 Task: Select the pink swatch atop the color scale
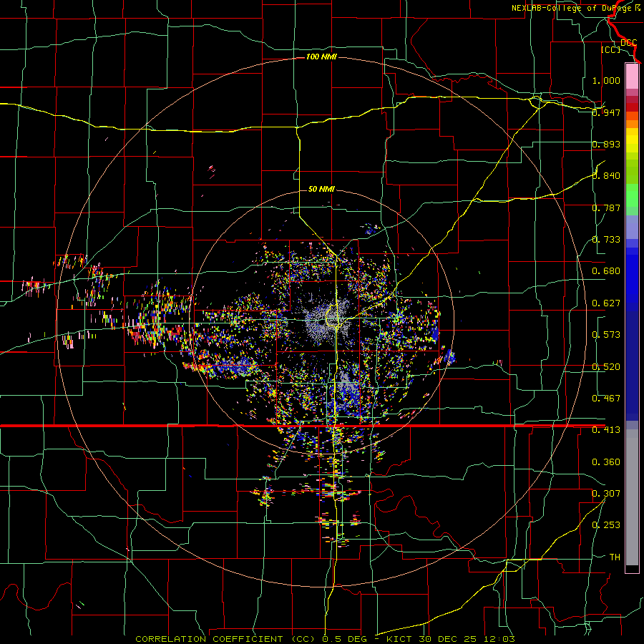click(632, 76)
